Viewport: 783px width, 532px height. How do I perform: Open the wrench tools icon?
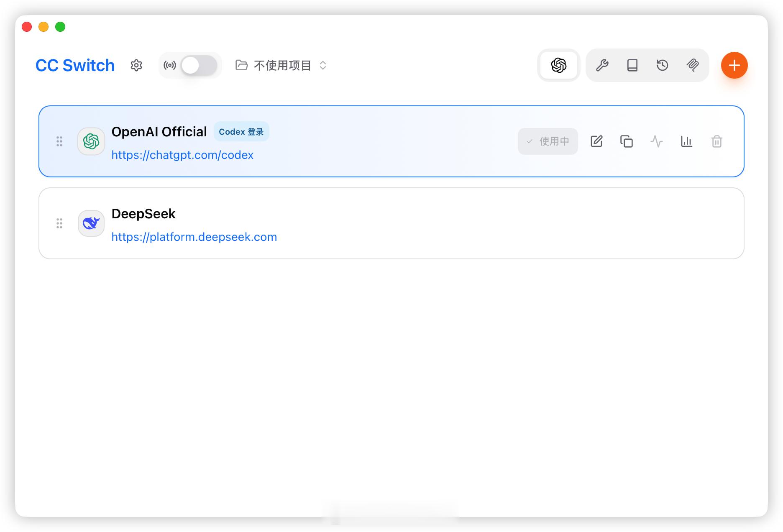pyautogui.click(x=602, y=65)
